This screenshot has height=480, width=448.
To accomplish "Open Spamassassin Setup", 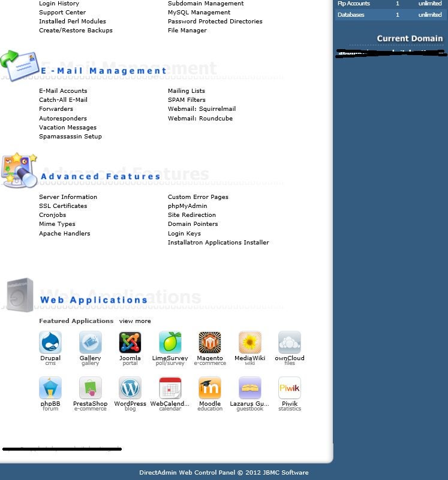I will (71, 137).
